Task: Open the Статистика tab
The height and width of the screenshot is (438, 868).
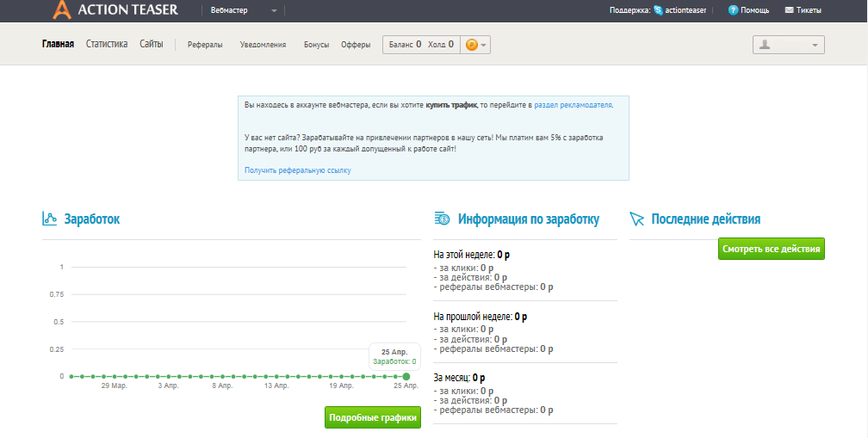Action: coord(107,44)
